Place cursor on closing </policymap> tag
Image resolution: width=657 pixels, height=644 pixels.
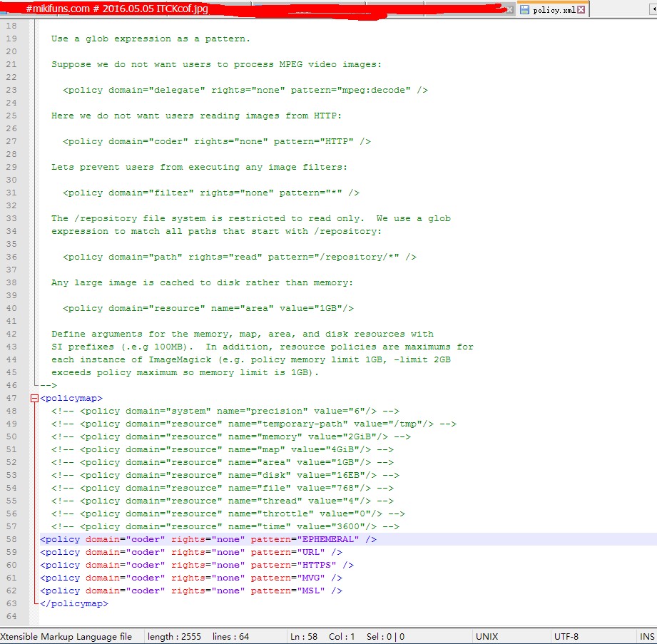pyautogui.click(x=73, y=604)
